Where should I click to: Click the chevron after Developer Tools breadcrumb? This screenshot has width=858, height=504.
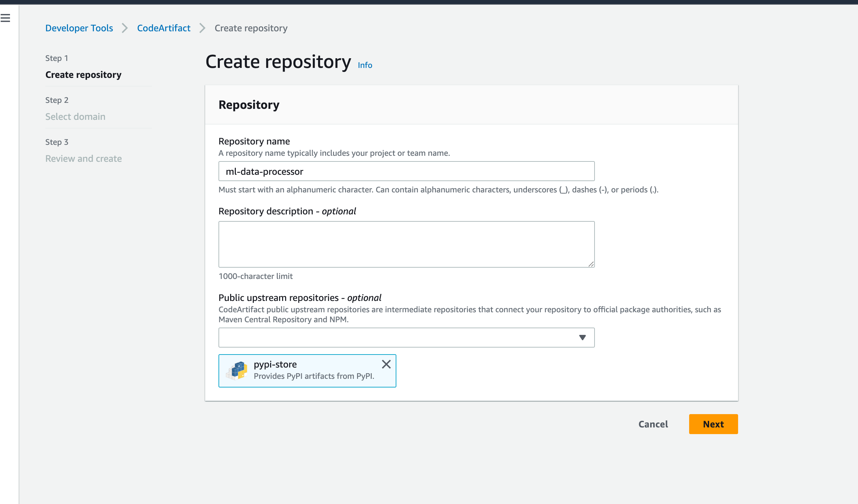tap(125, 28)
